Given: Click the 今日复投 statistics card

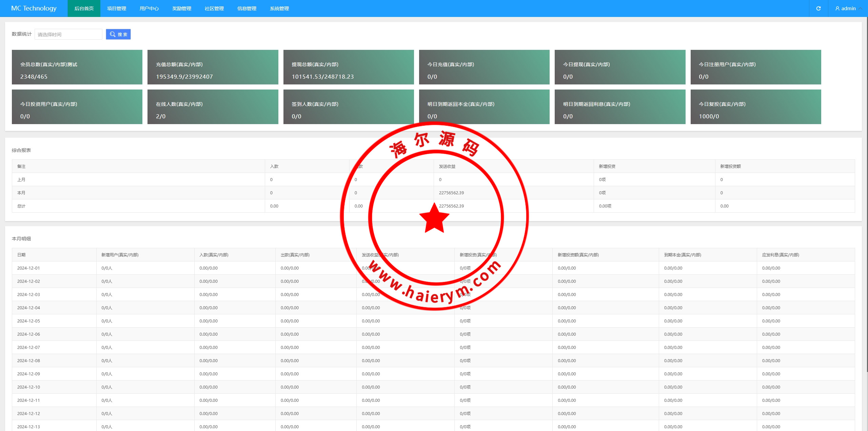Looking at the screenshot, I should click(x=755, y=107).
